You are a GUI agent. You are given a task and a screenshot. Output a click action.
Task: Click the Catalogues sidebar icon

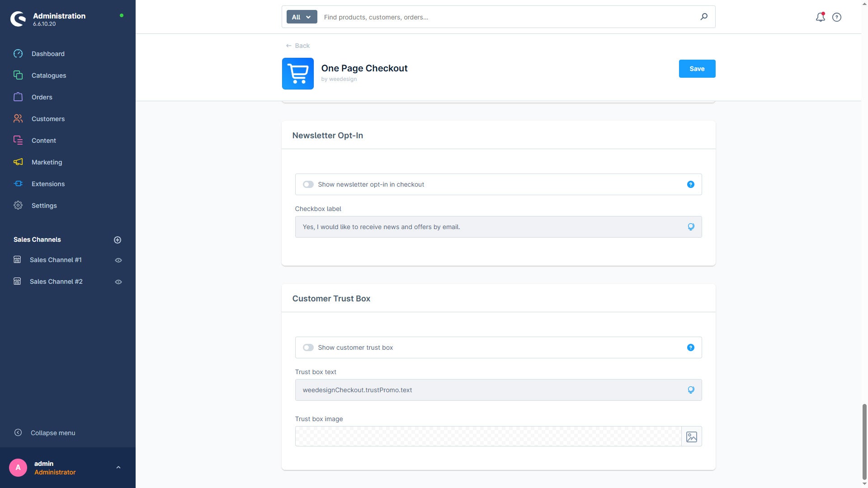(18, 75)
